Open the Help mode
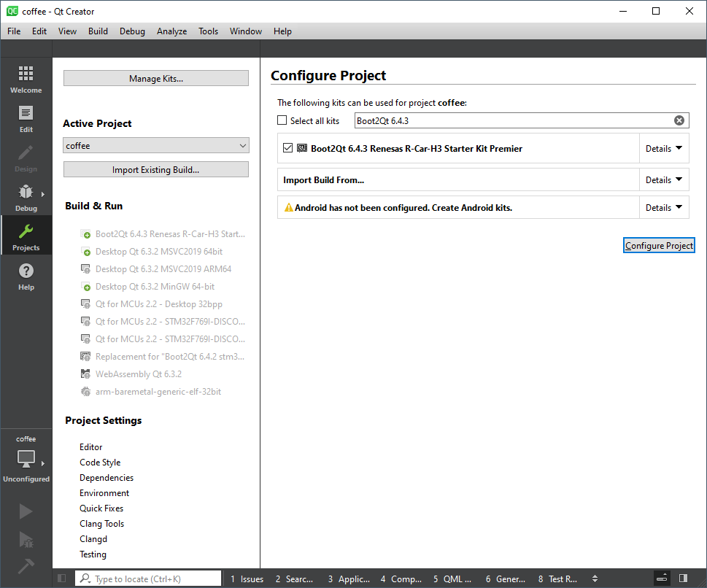 (x=26, y=276)
